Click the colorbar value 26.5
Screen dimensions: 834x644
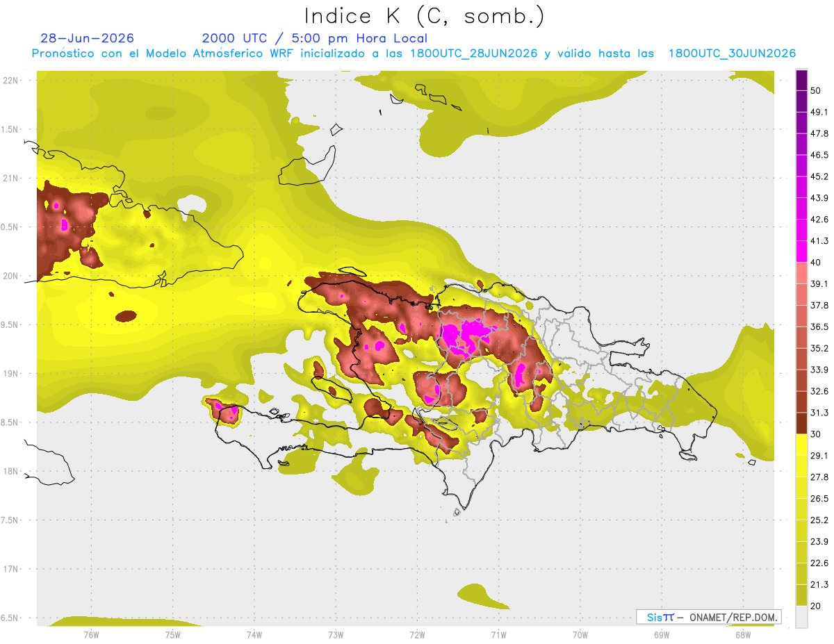pyautogui.click(x=819, y=499)
